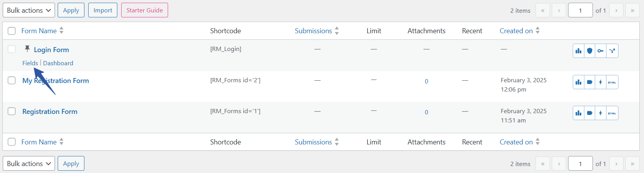The image size is (644, 173).
Task: Focus the top current page number field
Action: (580, 10)
